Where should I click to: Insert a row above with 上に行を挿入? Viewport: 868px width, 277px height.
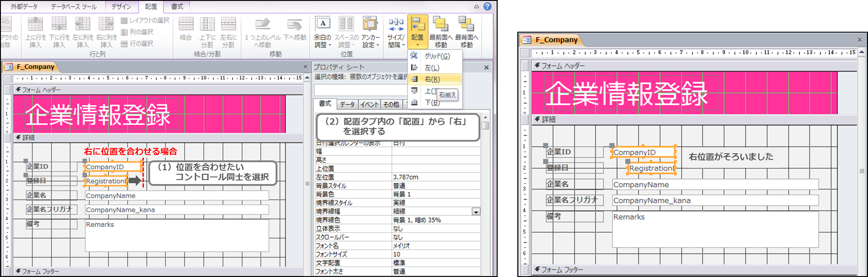35,32
